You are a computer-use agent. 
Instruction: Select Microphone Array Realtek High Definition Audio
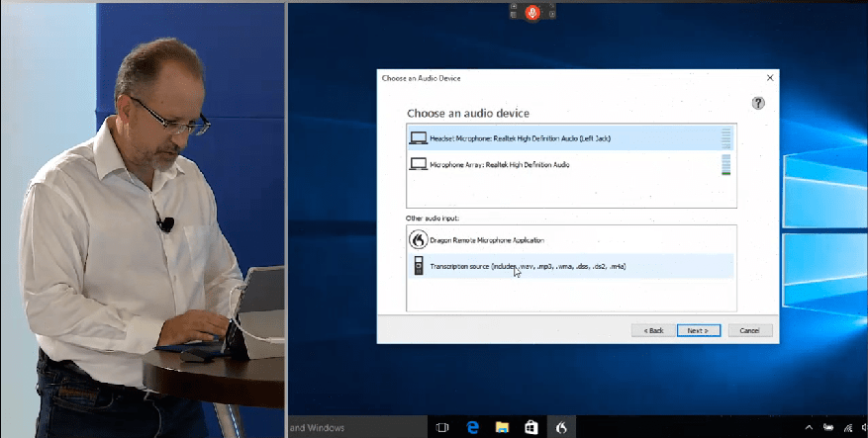click(x=571, y=164)
